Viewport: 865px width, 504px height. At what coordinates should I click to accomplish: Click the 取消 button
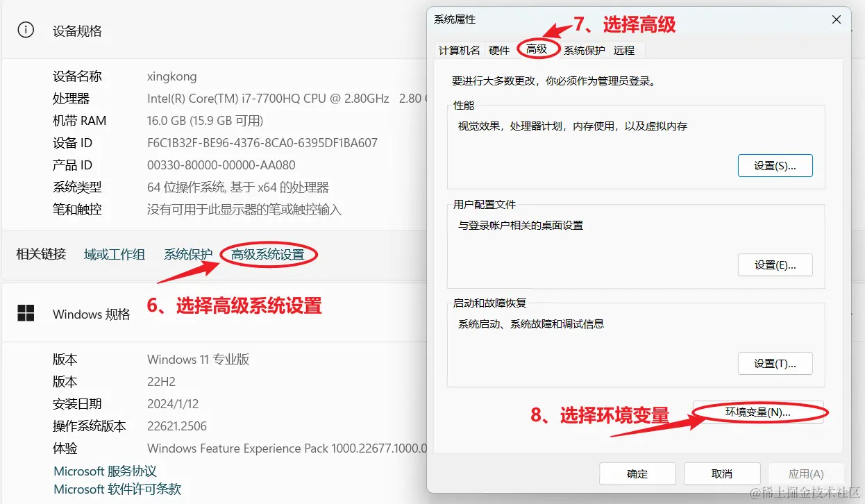tap(722, 473)
